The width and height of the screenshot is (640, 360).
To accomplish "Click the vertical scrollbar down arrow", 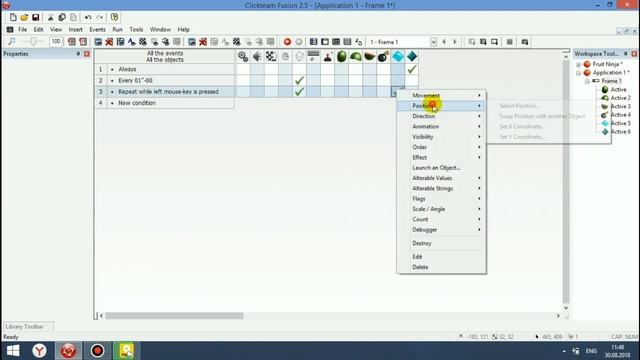I will (x=566, y=308).
